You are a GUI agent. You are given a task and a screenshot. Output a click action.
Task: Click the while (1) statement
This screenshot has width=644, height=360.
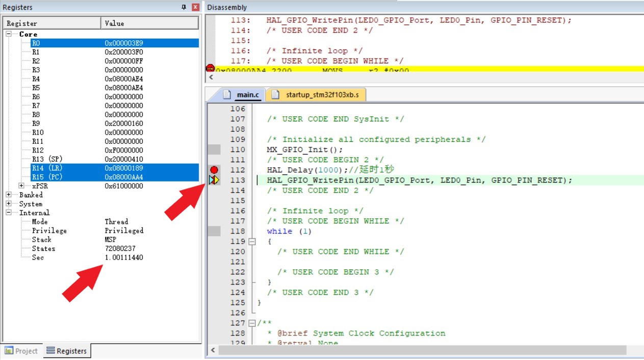289,231
